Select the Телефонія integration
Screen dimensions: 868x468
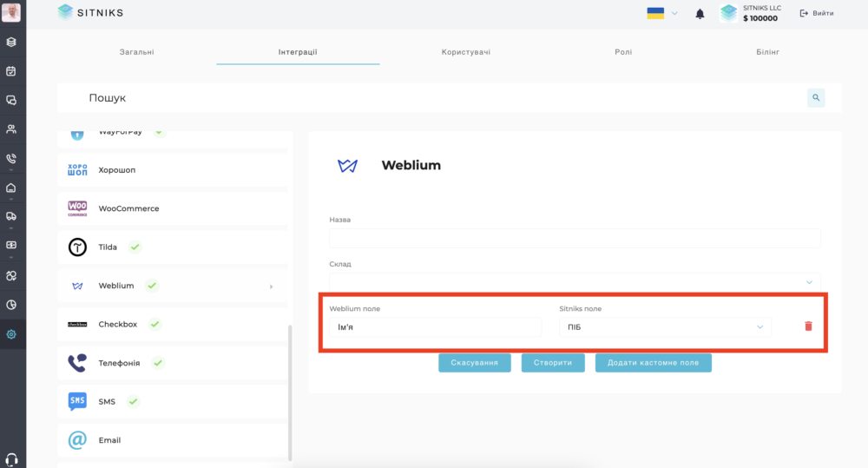pos(172,363)
